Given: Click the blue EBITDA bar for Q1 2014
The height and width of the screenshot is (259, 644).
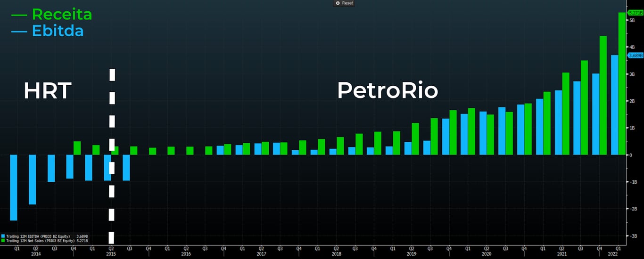Looking at the screenshot, I should click(14, 187).
